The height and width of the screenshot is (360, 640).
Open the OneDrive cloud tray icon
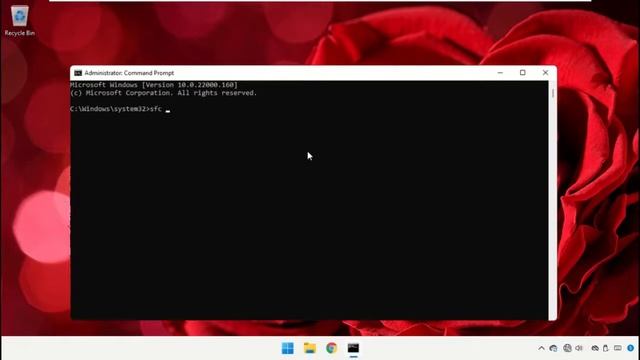[595, 348]
